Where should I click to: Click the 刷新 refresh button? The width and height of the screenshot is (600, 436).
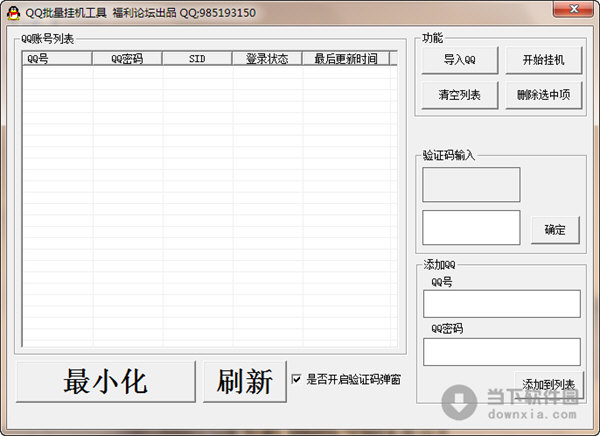[245, 381]
